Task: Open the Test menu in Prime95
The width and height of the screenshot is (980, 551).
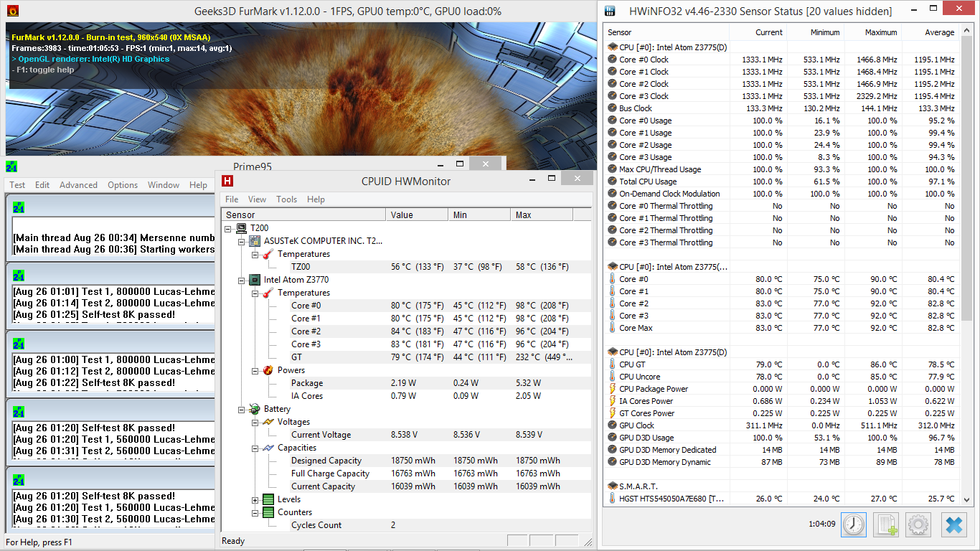Action: [x=17, y=185]
